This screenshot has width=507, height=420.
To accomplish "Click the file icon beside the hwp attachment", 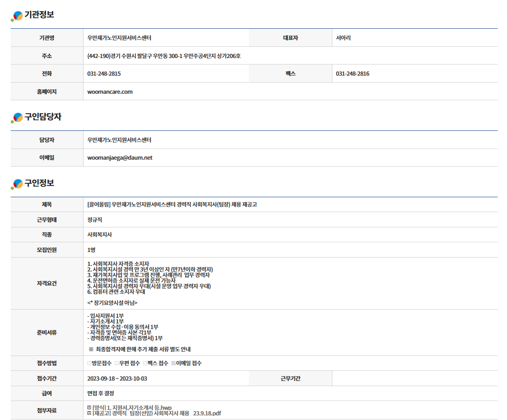I will (x=89, y=407).
